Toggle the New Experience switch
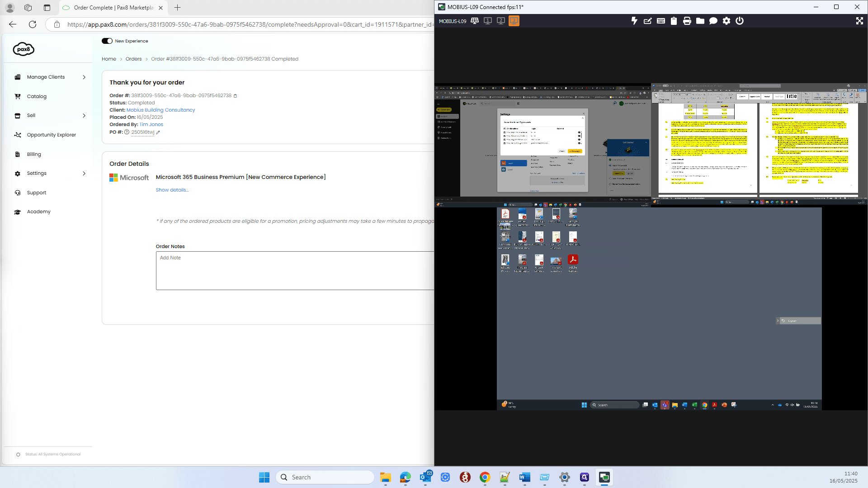The image size is (868, 488). [107, 41]
